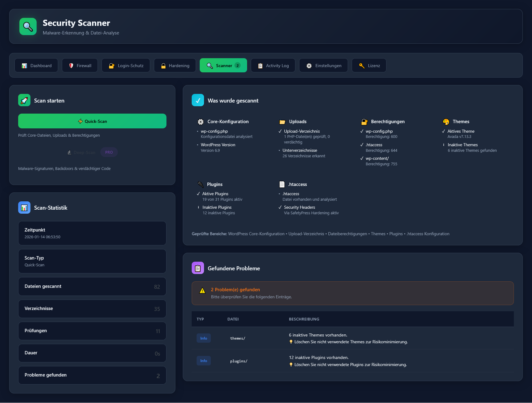Click the Uploads folder icon
Viewport: 532px width, 403px height.
point(282,122)
